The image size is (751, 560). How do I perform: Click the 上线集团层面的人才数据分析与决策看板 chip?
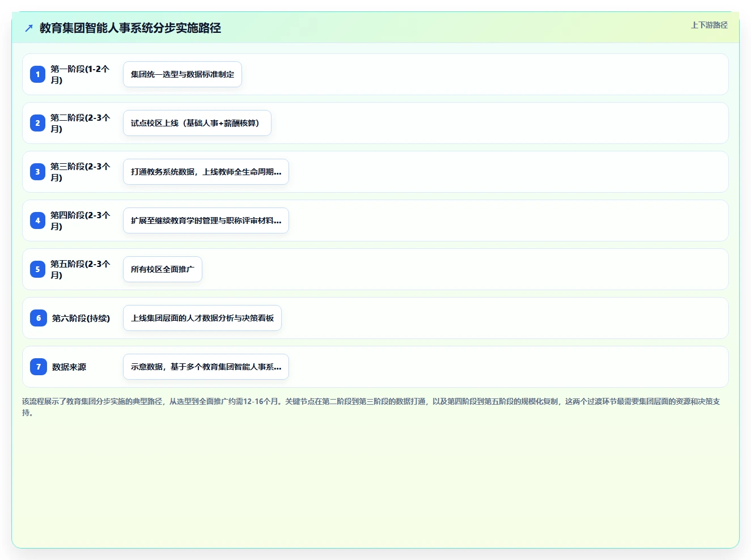coord(202,318)
